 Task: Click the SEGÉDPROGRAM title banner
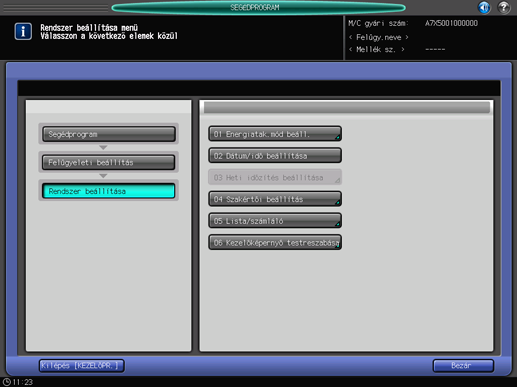[x=258, y=7]
